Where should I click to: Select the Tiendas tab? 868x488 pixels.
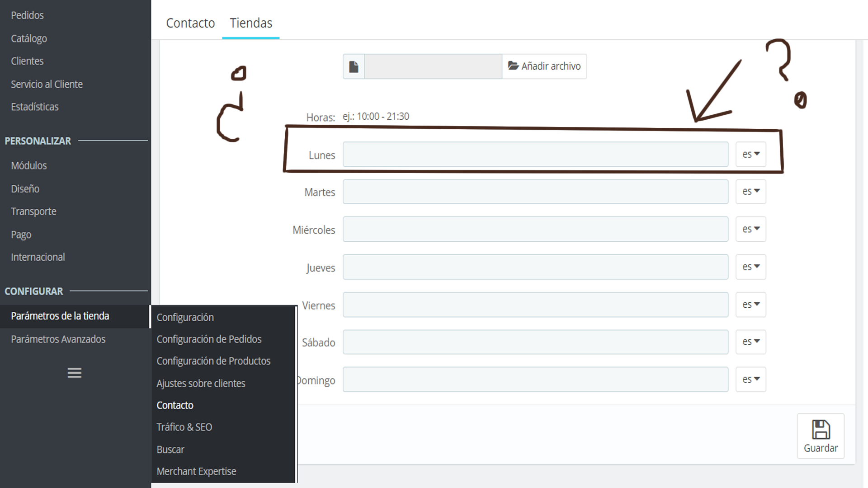(251, 23)
